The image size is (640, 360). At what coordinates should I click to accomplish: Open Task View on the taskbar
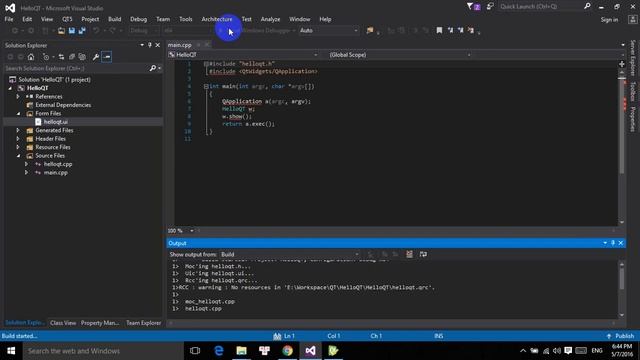click(x=195, y=351)
